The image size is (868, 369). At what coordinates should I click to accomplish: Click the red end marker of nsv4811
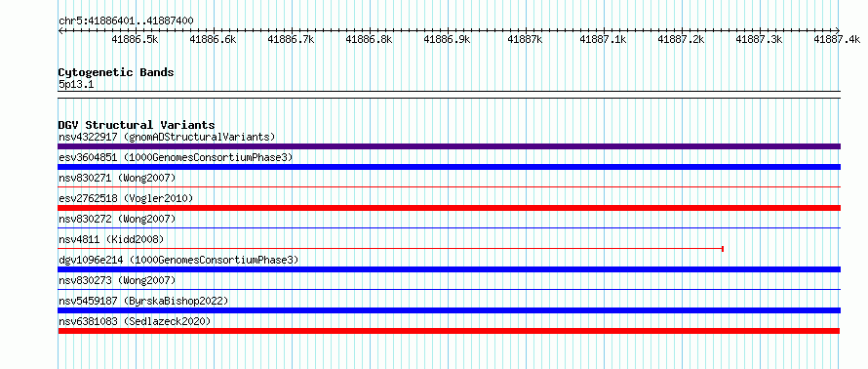click(723, 249)
